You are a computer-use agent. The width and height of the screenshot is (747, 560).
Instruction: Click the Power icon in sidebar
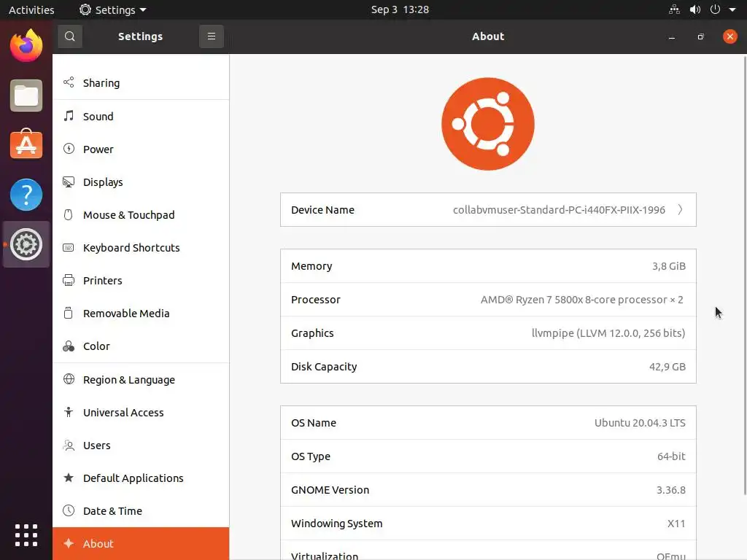click(69, 149)
